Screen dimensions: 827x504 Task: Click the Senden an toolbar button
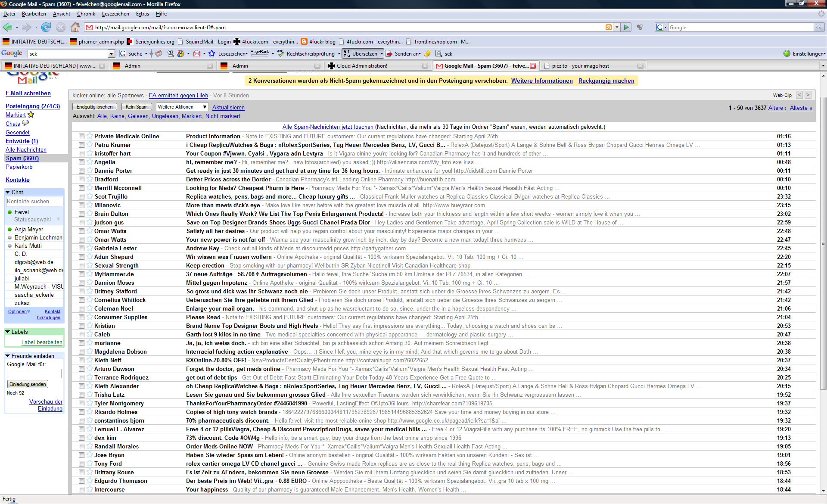coord(403,54)
